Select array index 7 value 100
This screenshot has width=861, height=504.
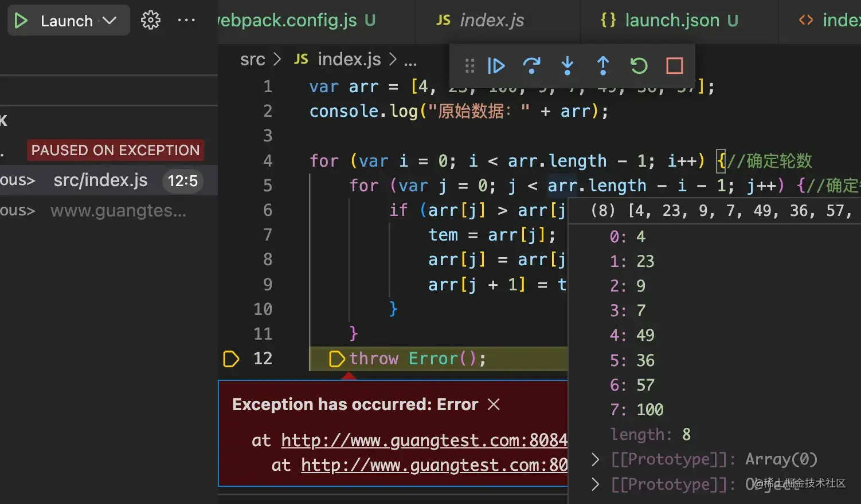636,409
